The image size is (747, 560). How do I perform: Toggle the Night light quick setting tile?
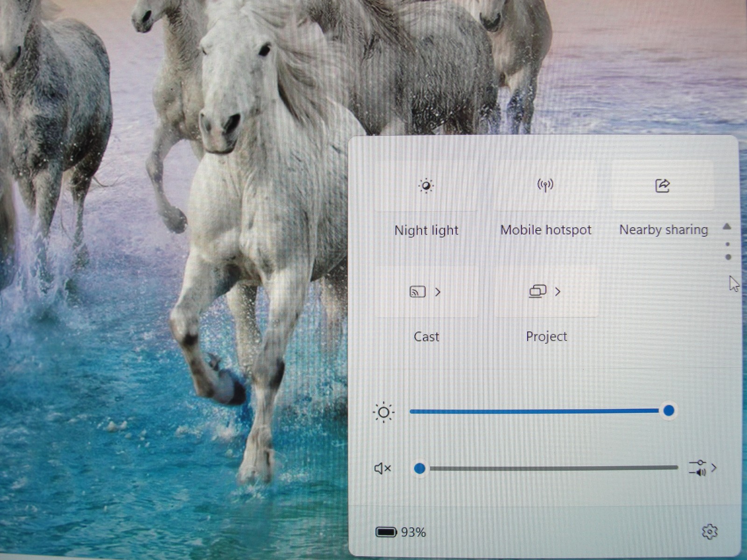426,186
